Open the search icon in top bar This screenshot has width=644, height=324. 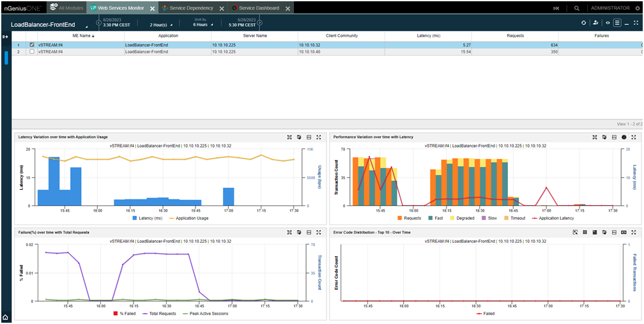click(x=577, y=8)
